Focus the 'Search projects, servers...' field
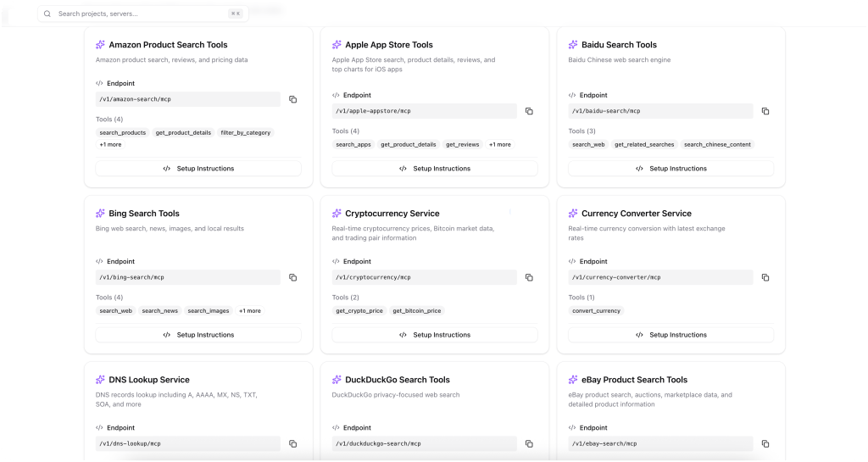This screenshot has height=462, width=868. coord(142,14)
